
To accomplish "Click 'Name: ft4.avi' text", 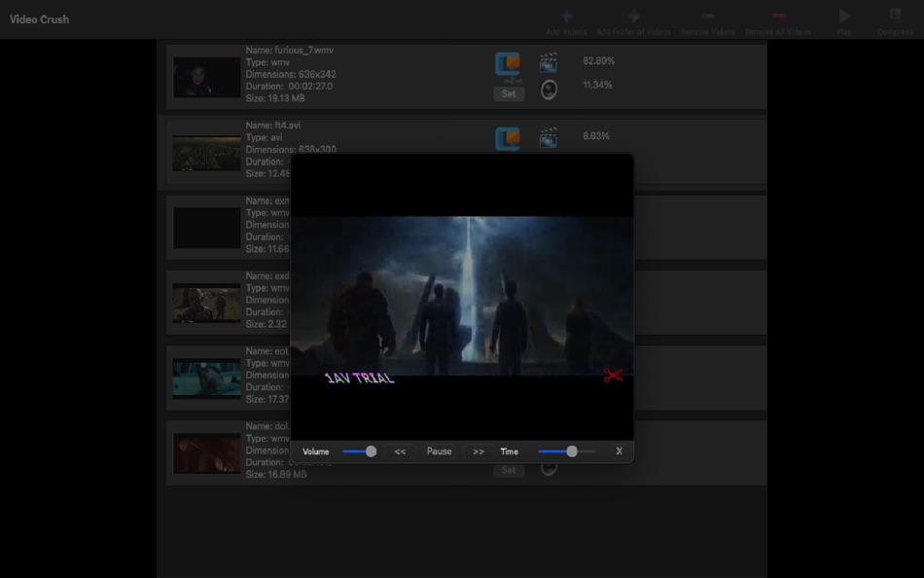I will click(273, 125).
